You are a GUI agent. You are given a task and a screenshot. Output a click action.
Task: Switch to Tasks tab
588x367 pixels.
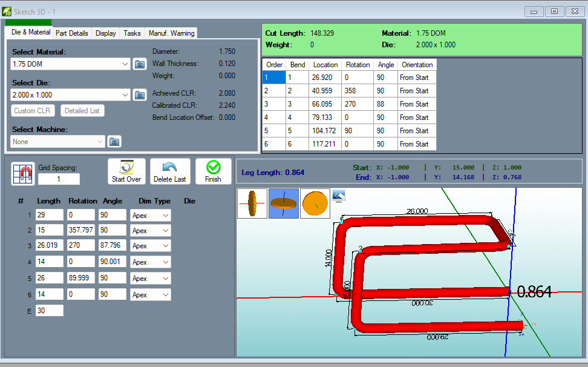(132, 33)
